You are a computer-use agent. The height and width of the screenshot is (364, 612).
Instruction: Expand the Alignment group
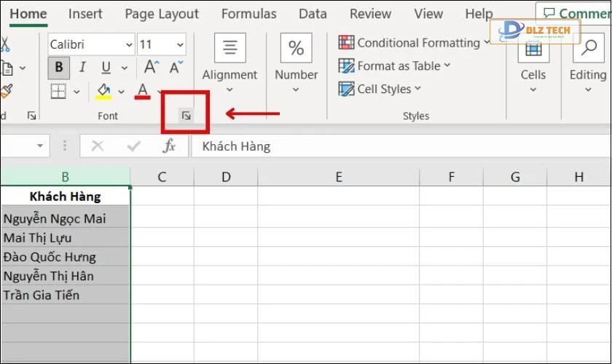point(229,65)
